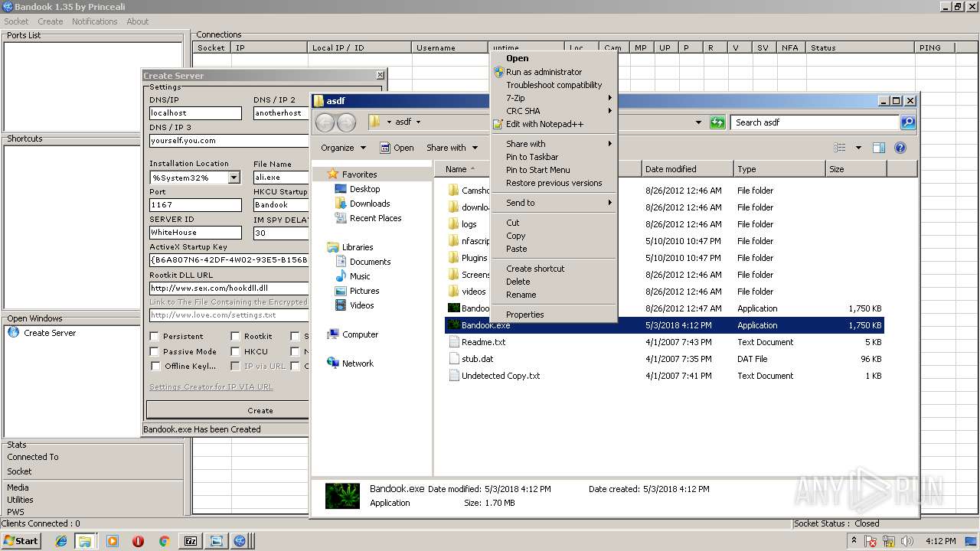Launch Google Chrome from the taskbar
Image resolution: width=980 pixels, height=551 pixels.
pyautogui.click(x=164, y=541)
